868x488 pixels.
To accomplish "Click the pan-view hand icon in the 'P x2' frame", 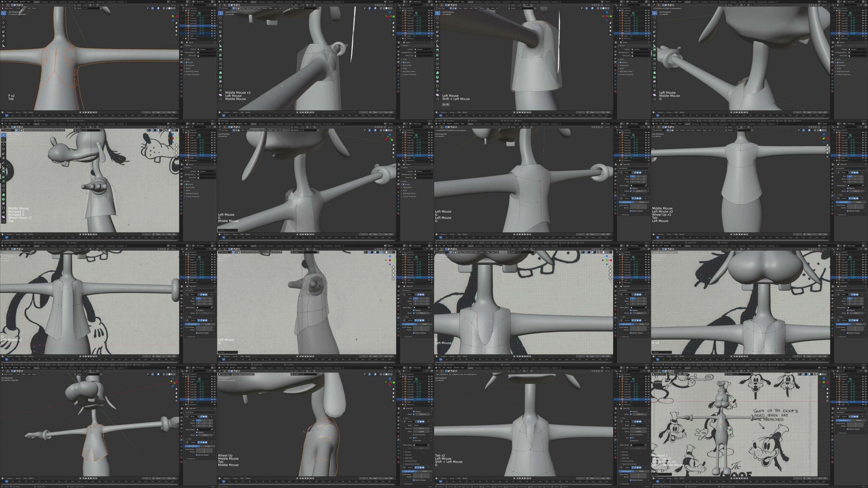I will [x=177, y=27].
